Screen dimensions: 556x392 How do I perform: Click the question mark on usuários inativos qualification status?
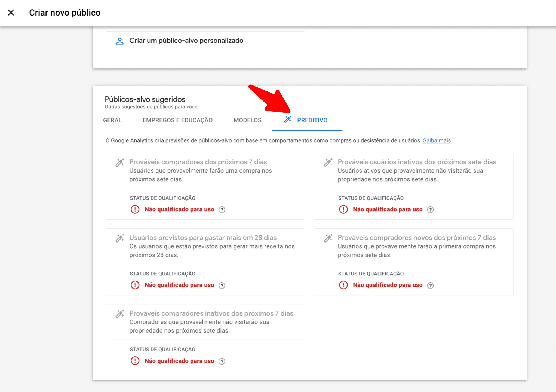pos(431,209)
